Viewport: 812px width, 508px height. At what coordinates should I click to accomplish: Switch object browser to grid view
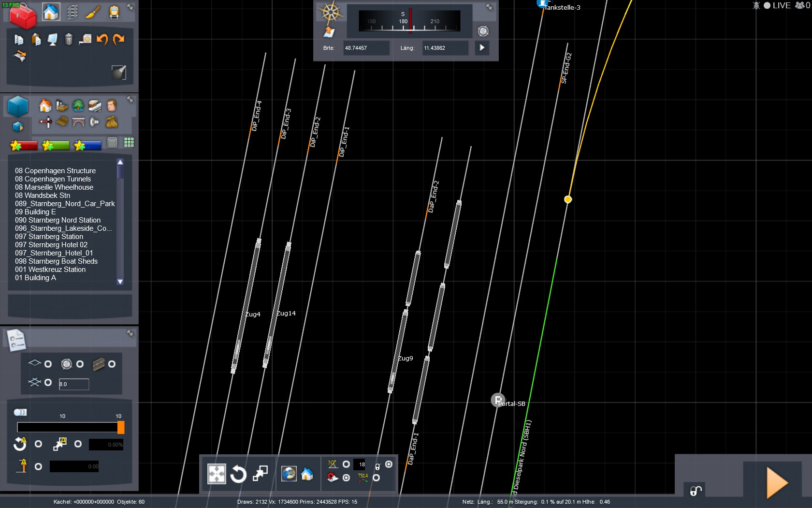point(129,142)
